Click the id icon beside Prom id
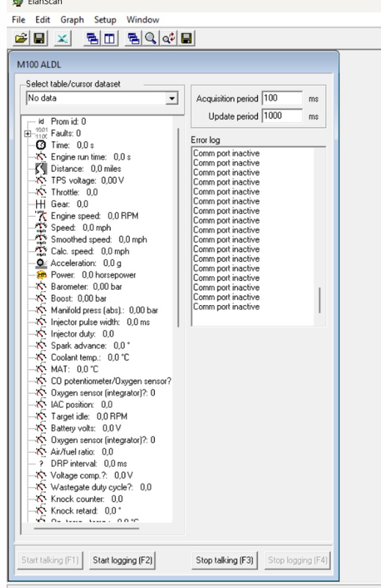 click(x=41, y=121)
